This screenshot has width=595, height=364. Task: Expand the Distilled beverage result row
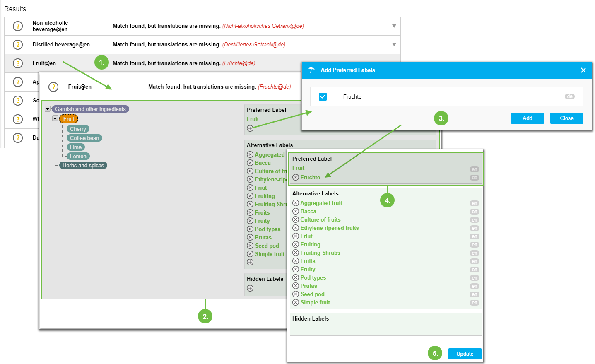pos(394,45)
